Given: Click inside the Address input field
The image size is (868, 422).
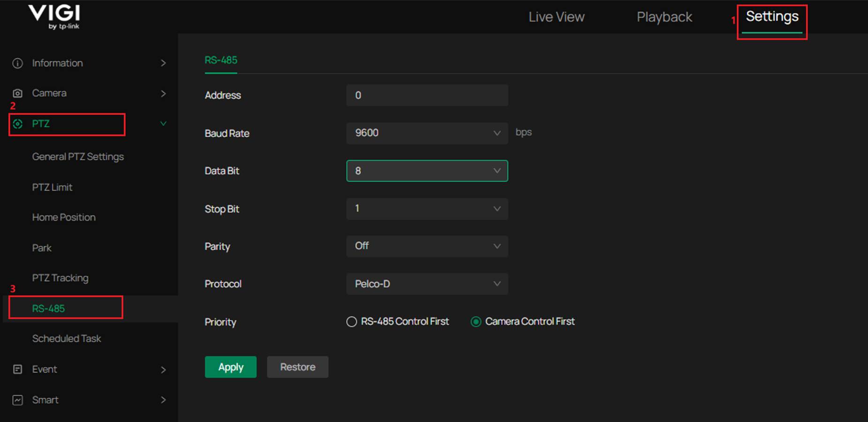Looking at the screenshot, I should (x=427, y=95).
